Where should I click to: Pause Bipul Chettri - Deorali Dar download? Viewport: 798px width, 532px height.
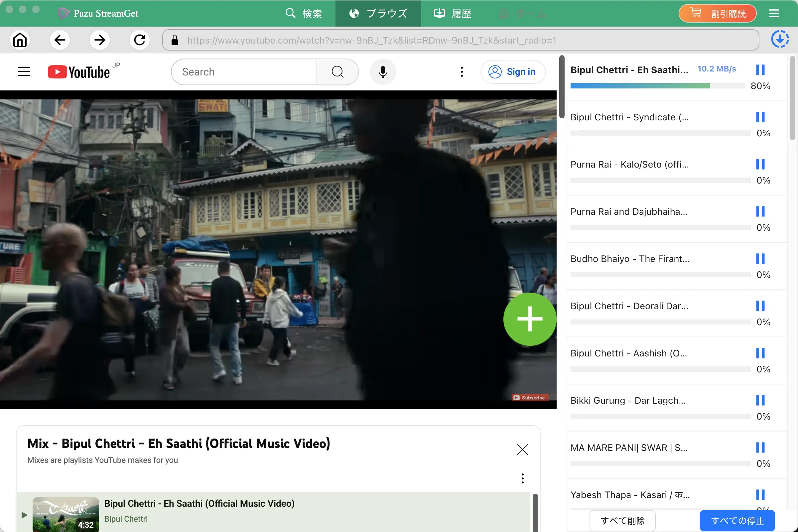(x=760, y=306)
